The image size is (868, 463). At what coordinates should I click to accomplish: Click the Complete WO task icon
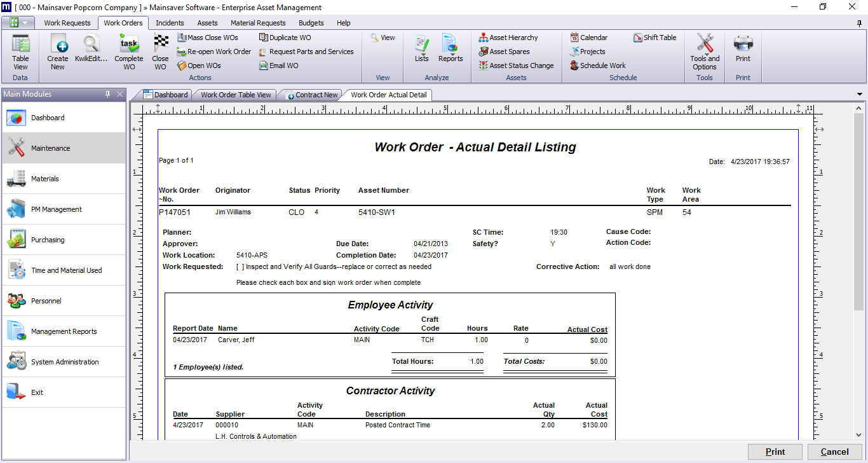129,45
